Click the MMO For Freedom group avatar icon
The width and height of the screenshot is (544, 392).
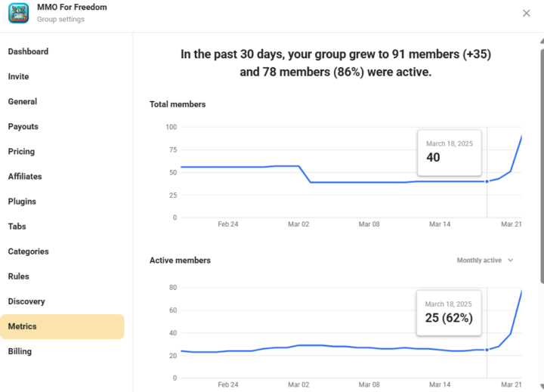(x=18, y=13)
